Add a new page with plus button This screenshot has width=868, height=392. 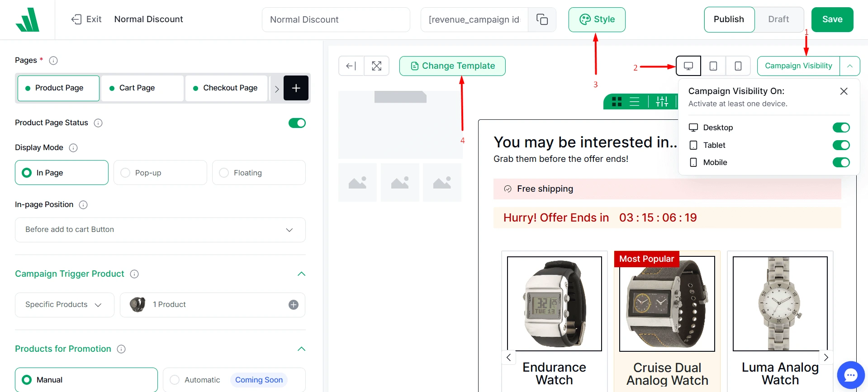(x=296, y=88)
